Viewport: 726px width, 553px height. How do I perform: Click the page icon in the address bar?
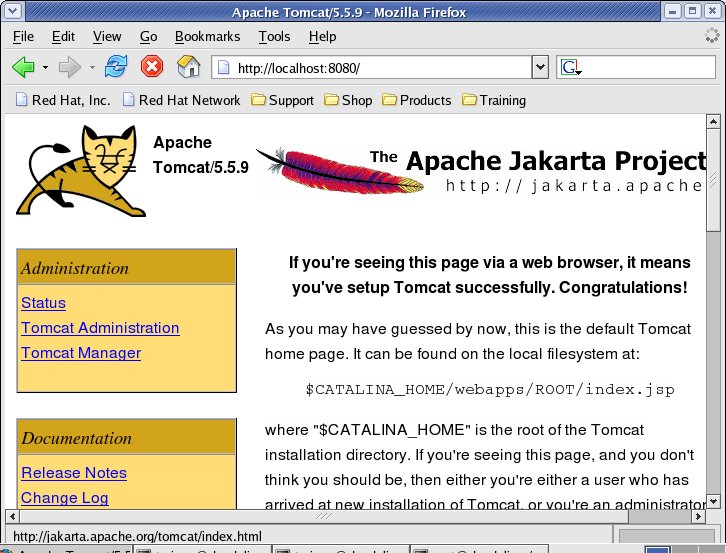tap(224, 68)
